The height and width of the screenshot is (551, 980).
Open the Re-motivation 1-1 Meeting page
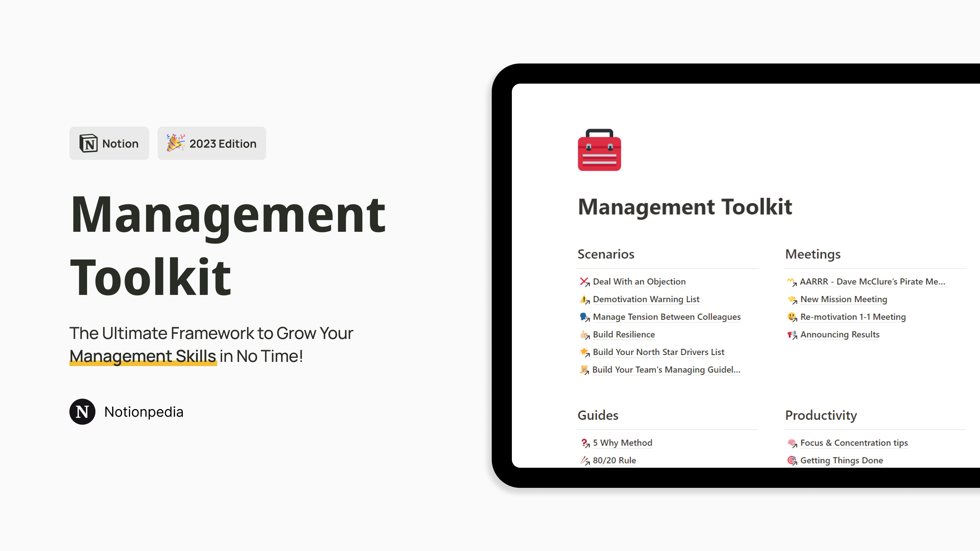[x=853, y=317]
